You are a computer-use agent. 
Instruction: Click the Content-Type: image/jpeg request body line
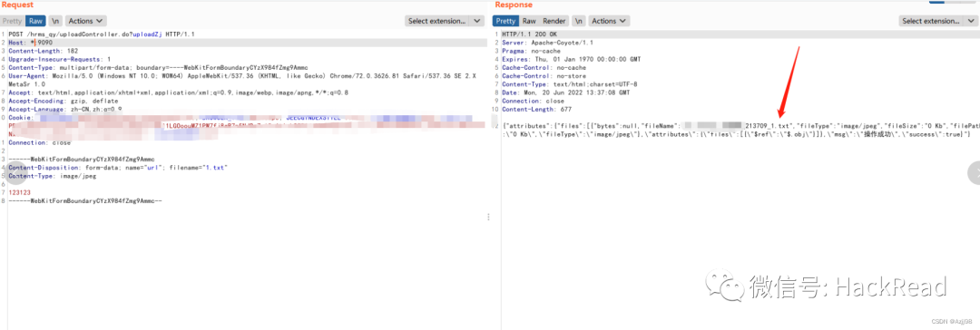[53, 176]
